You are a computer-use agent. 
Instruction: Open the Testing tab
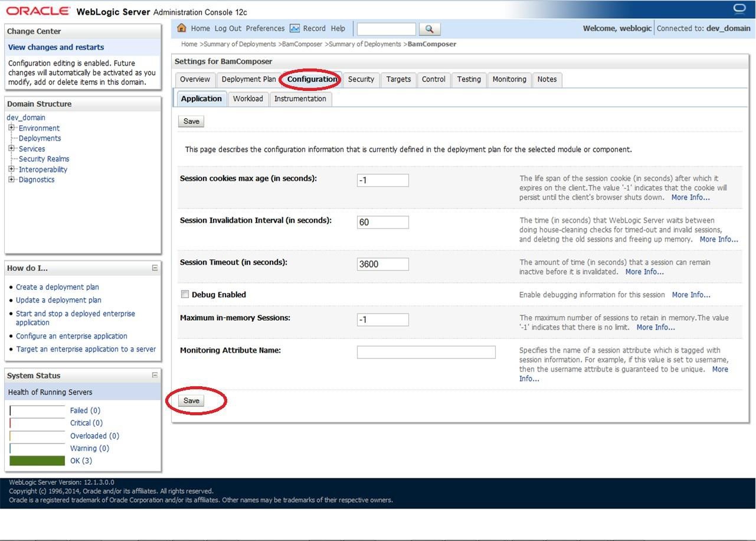[469, 79]
